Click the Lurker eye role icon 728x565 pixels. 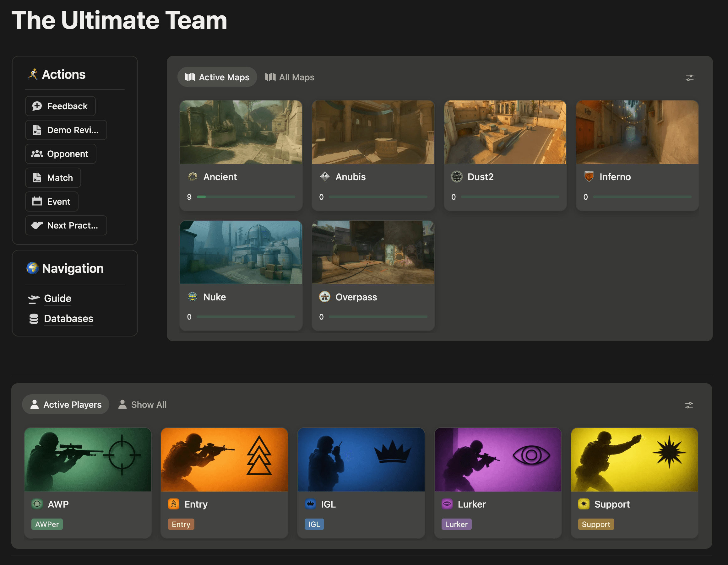447,504
